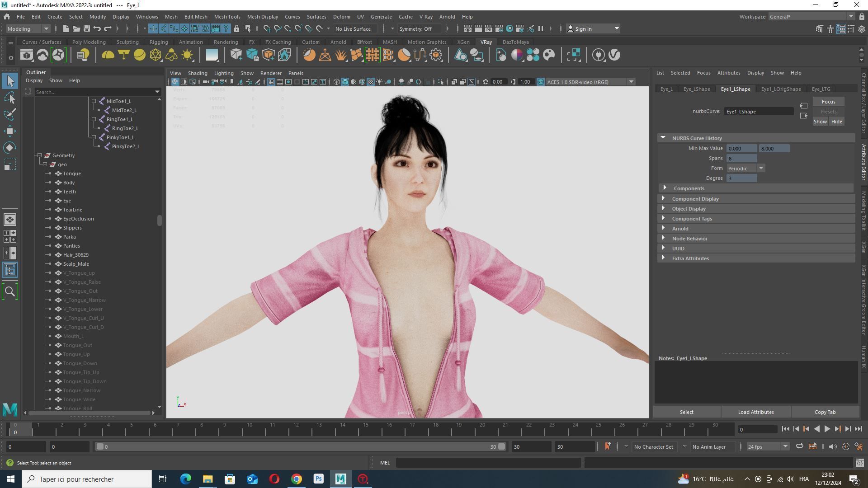
Task: Click the V-Ray sphere light shelf icon
Action: click(x=140, y=55)
